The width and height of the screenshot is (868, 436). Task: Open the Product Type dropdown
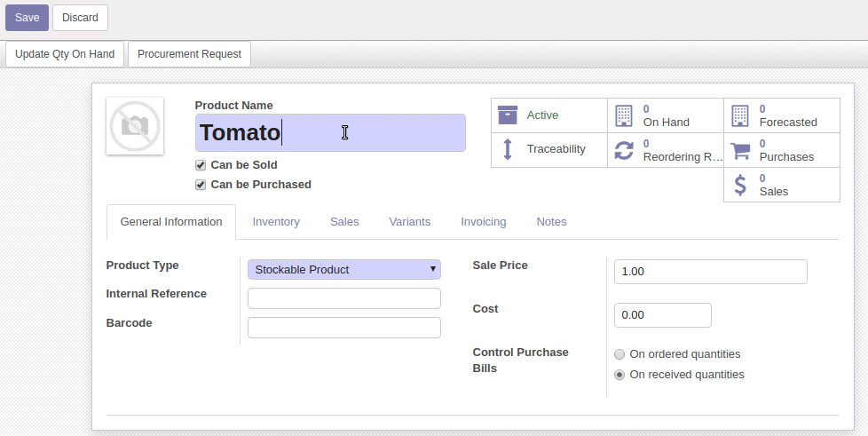pyautogui.click(x=343, y=269)
